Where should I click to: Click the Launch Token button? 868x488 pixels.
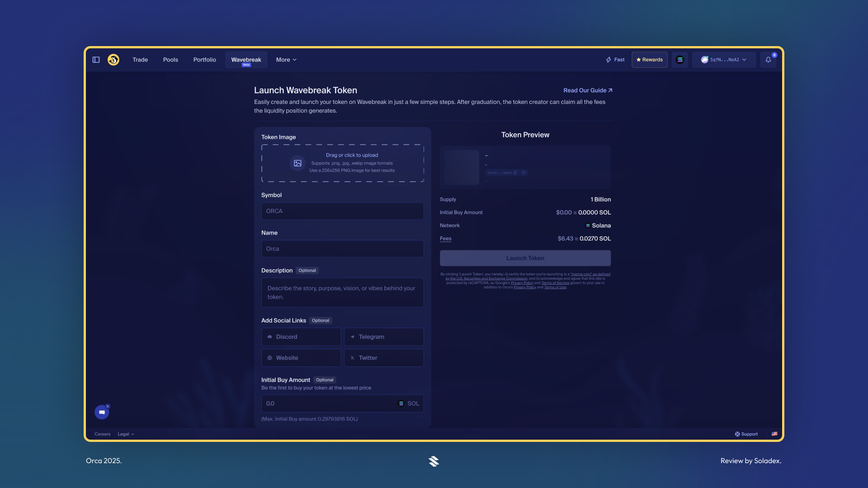(x=525, y=258)
